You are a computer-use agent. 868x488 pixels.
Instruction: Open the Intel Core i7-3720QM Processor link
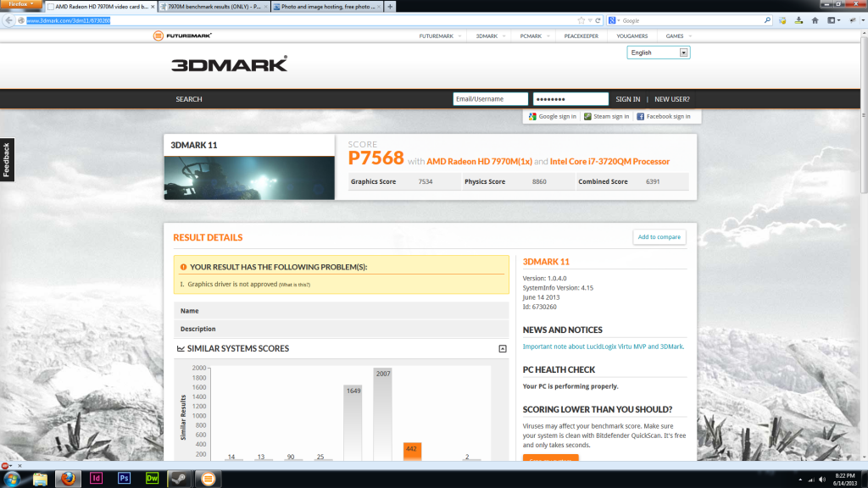609,162
